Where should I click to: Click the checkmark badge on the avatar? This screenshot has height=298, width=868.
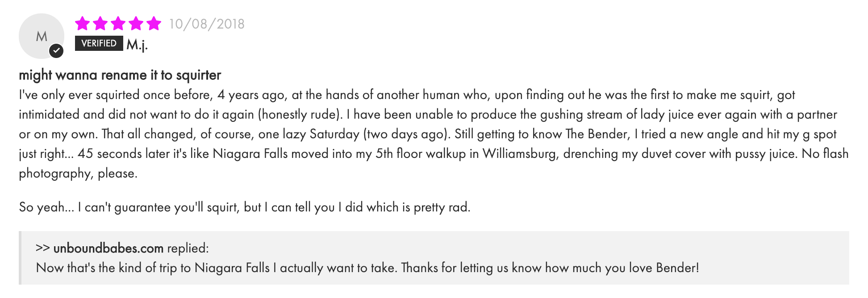tap(56, 51)
